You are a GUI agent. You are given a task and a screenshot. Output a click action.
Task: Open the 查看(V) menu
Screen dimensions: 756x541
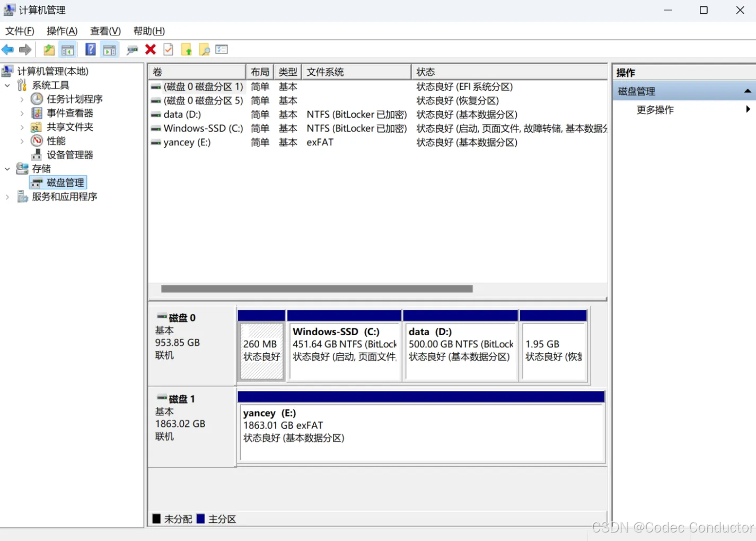click(x=106, y=31)
